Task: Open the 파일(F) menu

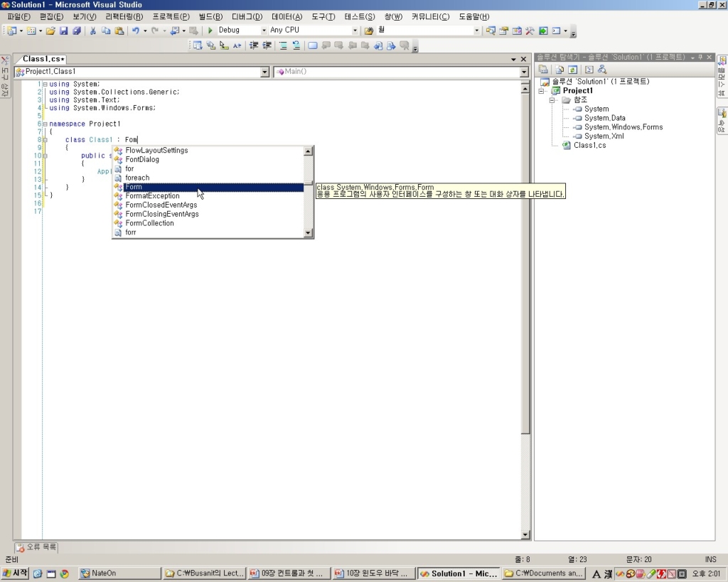Action: tap(18, 17)
